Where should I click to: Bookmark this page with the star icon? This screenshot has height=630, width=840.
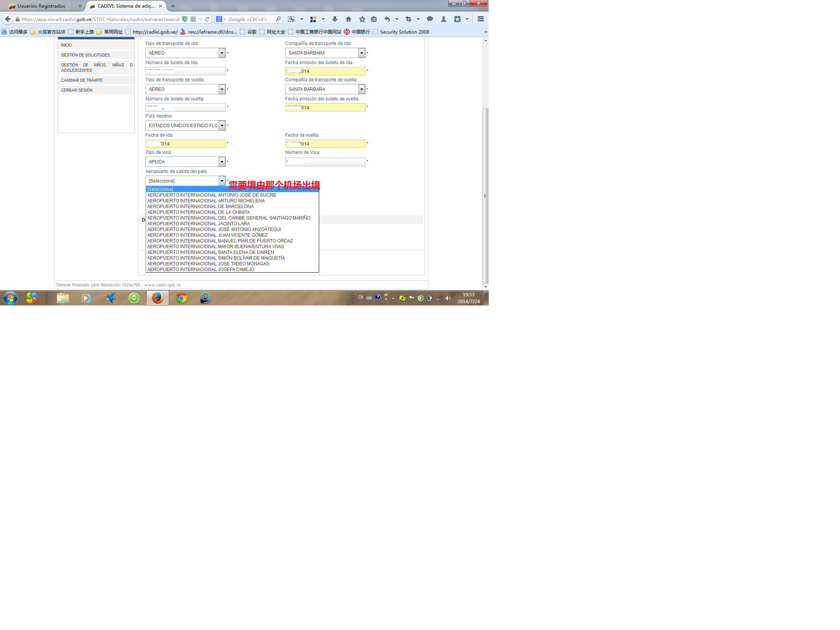click(x=362, y=19)
